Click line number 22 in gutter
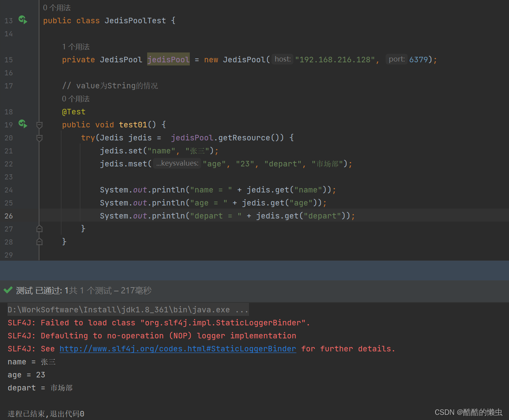This screenshot has height=420, width=509. pyautogui.click(x=9, y=164)
